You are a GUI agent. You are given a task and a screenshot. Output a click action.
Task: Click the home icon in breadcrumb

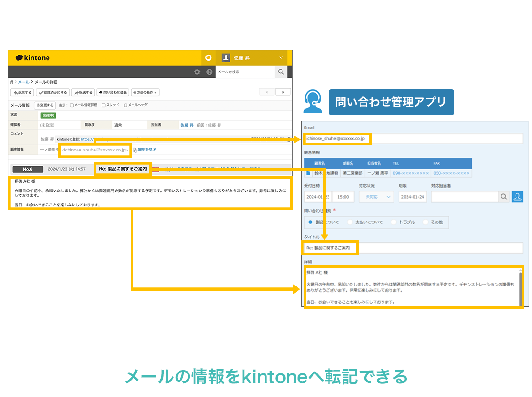(12, 82)
